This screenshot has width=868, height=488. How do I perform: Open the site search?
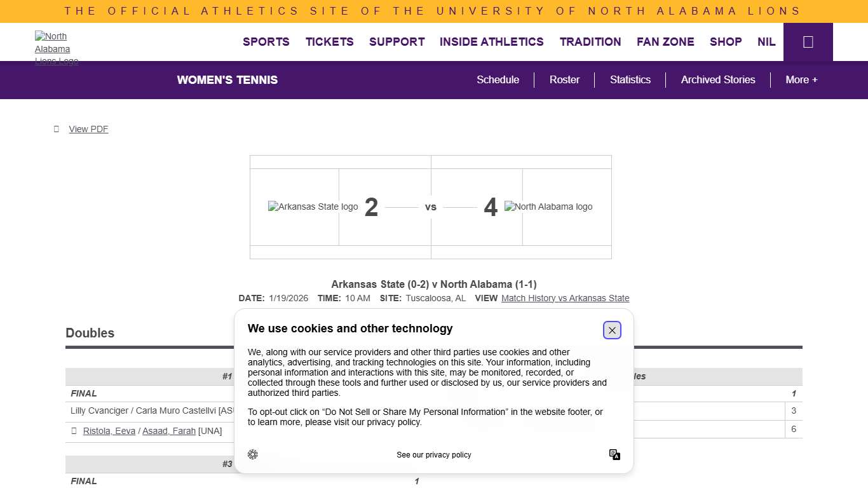point(808,42)
